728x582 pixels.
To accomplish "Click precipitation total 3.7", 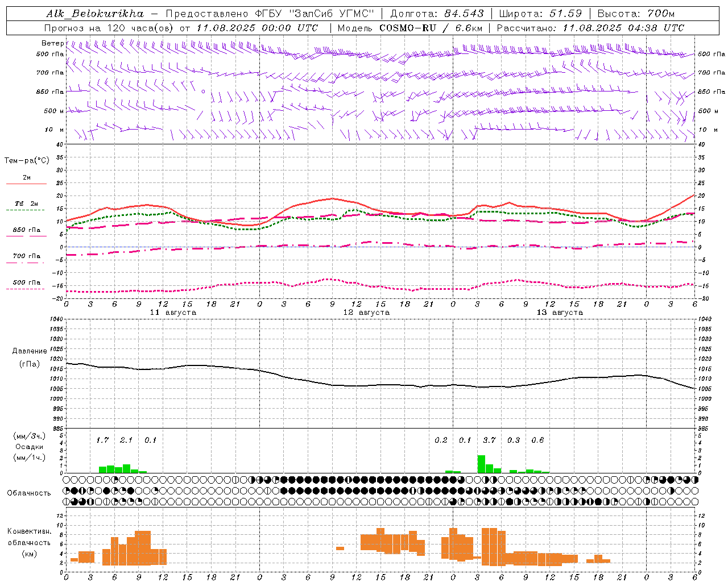I will [x=489, y=440].
